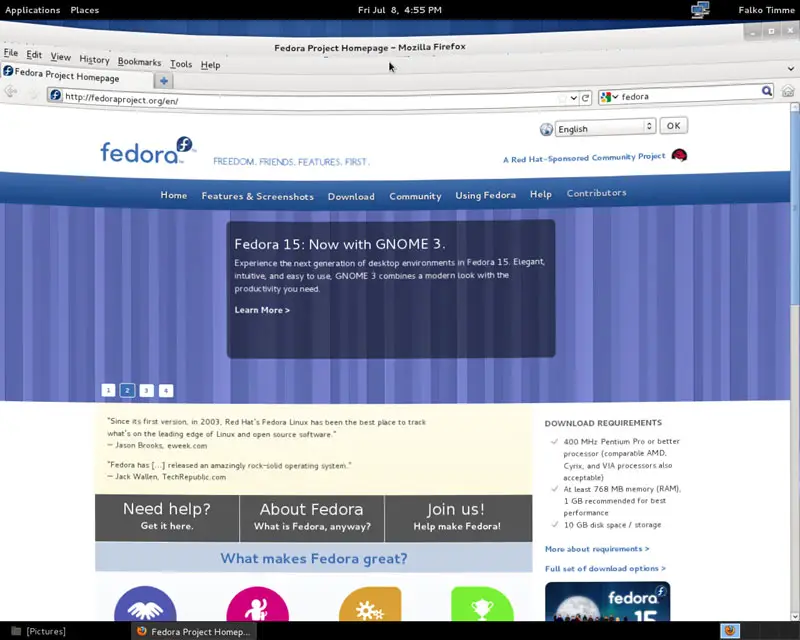This screenshot has width=800, height=640.
Task: Click the purple hands Freedom icon
Action: 145,605
